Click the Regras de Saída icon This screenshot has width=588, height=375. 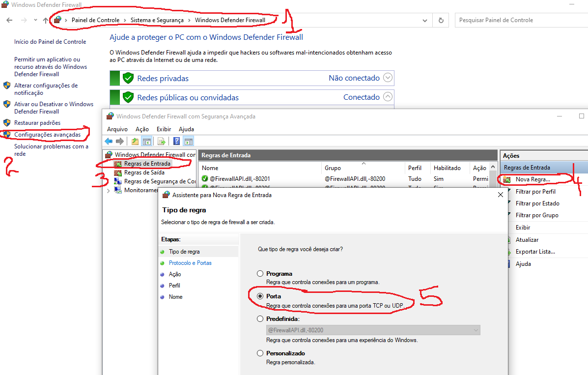pos(118,173)
